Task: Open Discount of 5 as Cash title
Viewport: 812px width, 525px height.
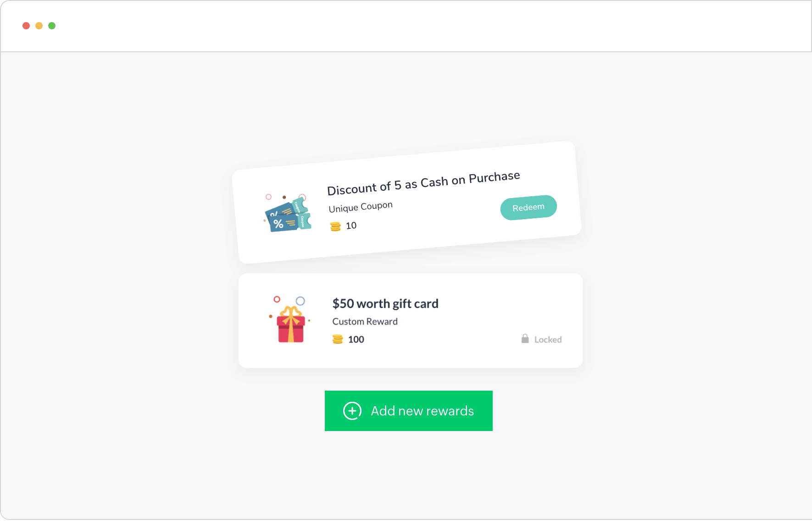Action: [x=423, y=183]
